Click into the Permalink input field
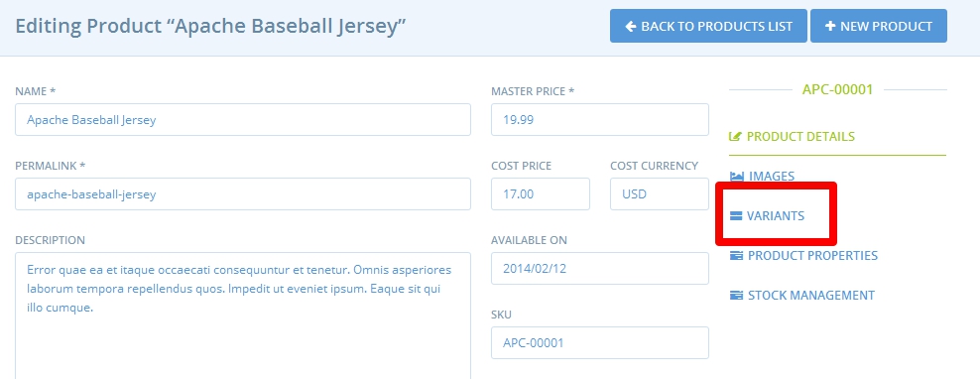 [242, 193]
